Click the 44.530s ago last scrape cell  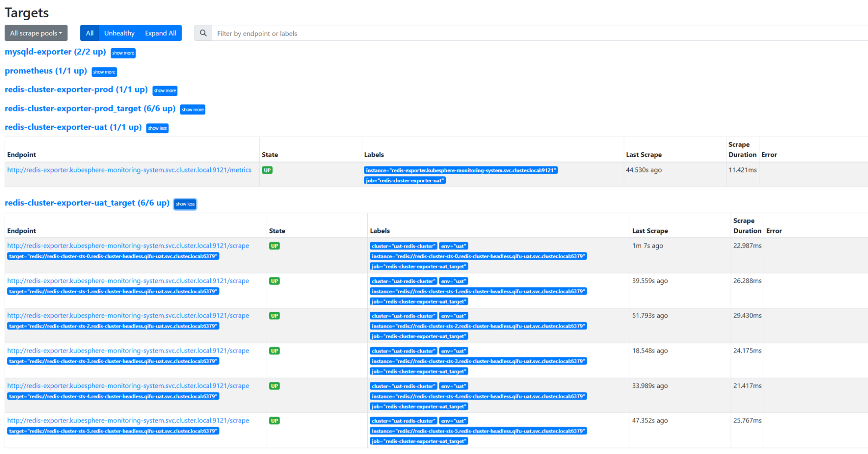pyautogui.click(x=644, y=170)
